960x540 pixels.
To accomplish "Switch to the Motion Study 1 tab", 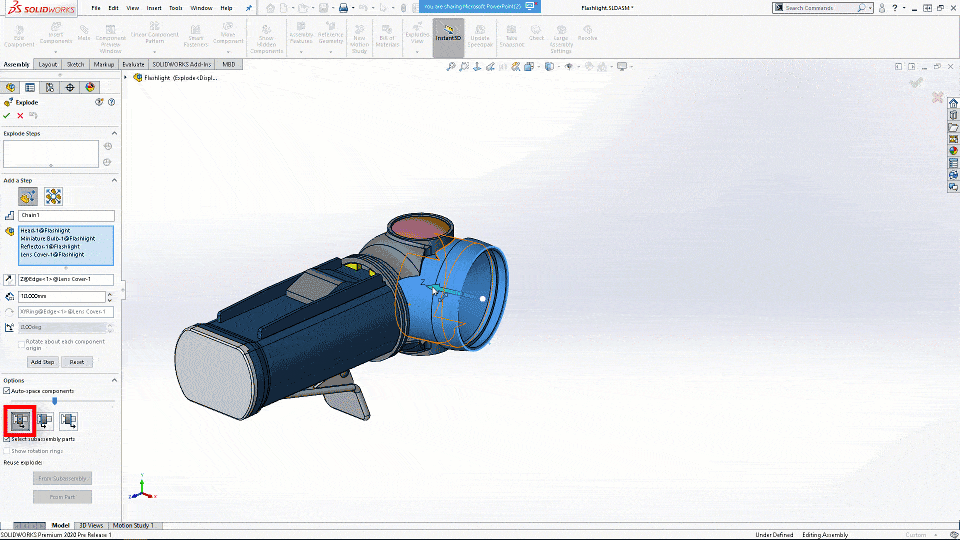I will click(x=133, y=525).
